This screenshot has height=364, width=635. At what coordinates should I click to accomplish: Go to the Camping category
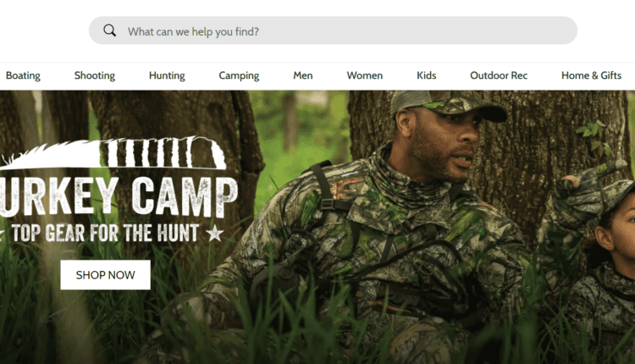click(x=239, y=75)
